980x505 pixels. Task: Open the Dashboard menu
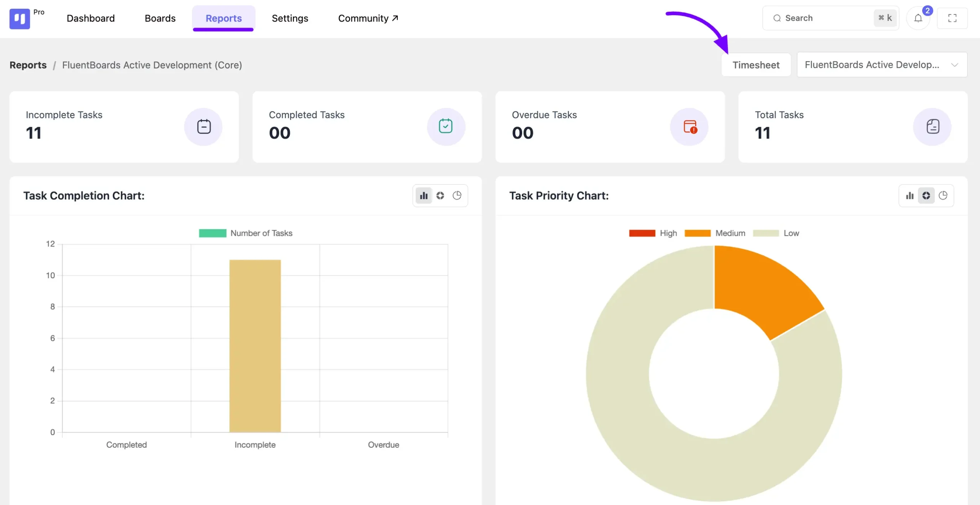[91, 18]
